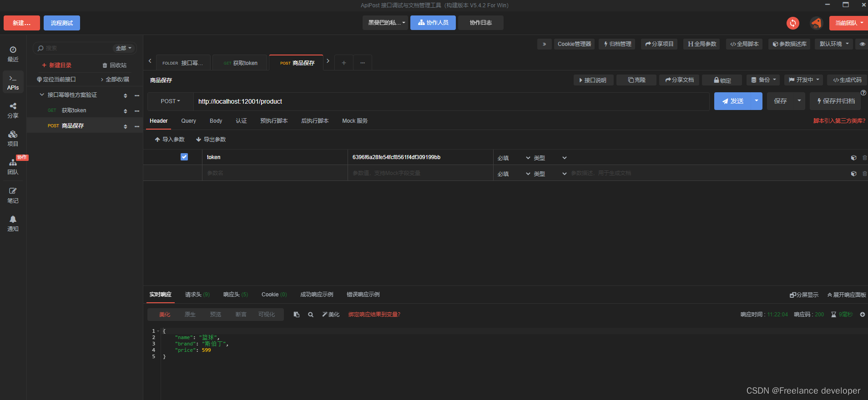Click the 流程测试 button

click(62, 23)
